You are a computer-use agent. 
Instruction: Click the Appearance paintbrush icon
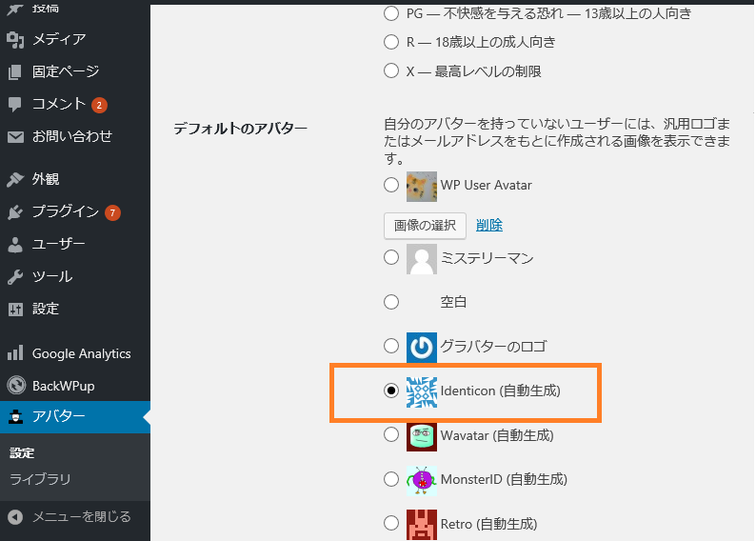tap(15, 179)
